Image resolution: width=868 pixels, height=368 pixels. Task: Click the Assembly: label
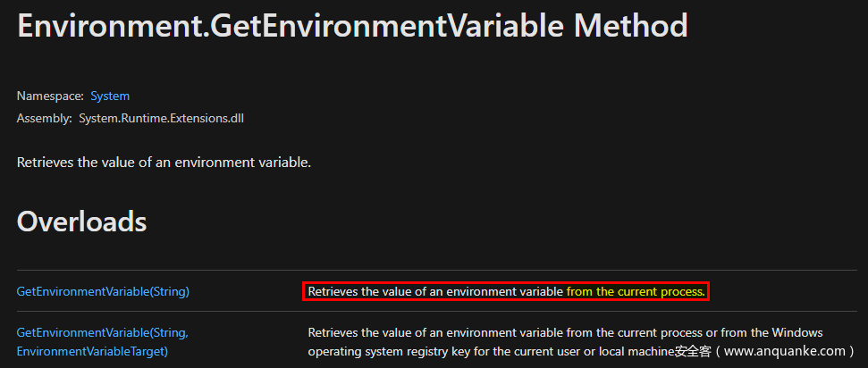44,118
